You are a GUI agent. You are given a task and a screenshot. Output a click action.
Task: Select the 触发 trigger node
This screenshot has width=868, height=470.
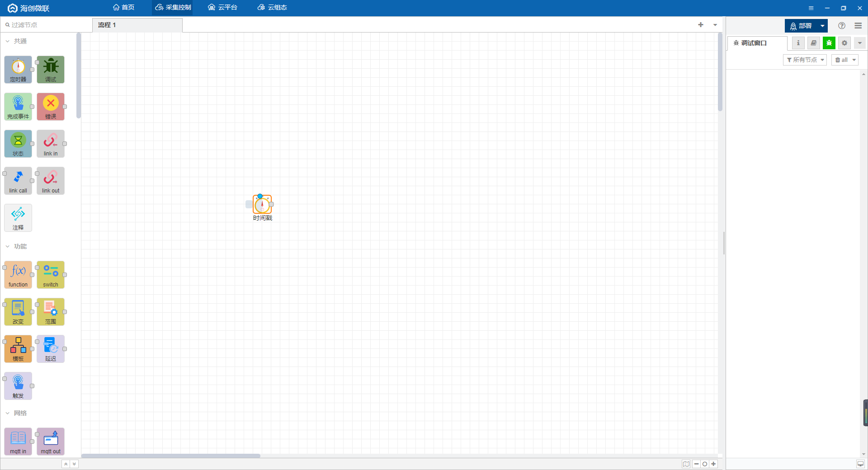click(x=18, y=386)
